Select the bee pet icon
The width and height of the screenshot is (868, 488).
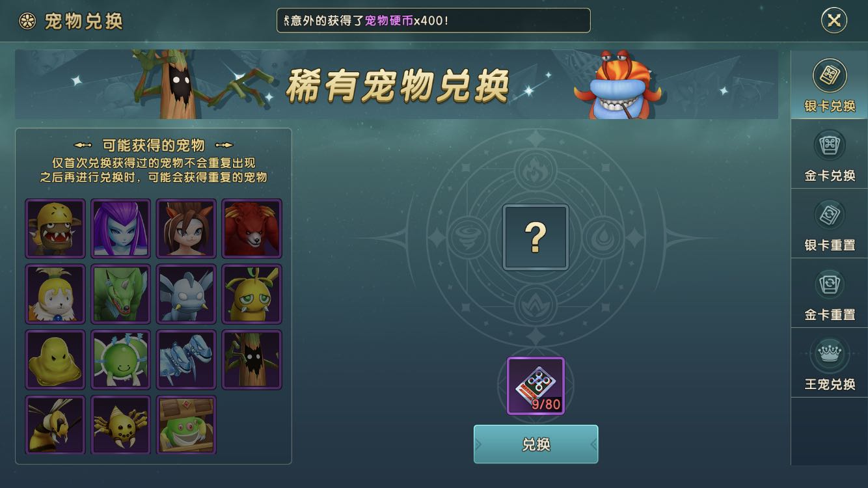(x=55, y=424)
